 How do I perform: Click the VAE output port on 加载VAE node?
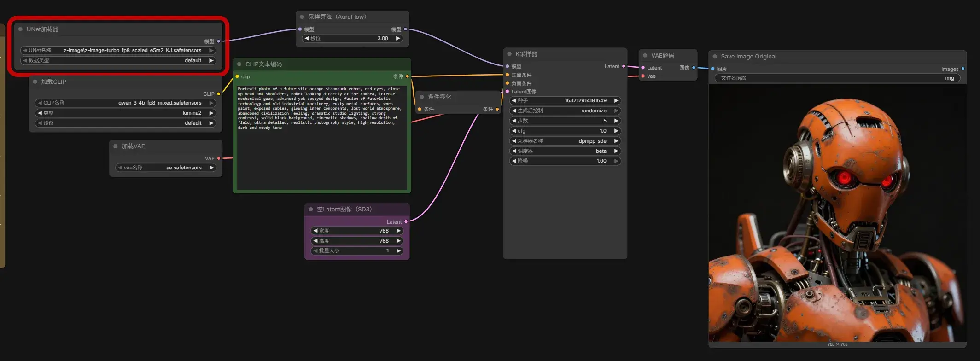click(219, 158)
